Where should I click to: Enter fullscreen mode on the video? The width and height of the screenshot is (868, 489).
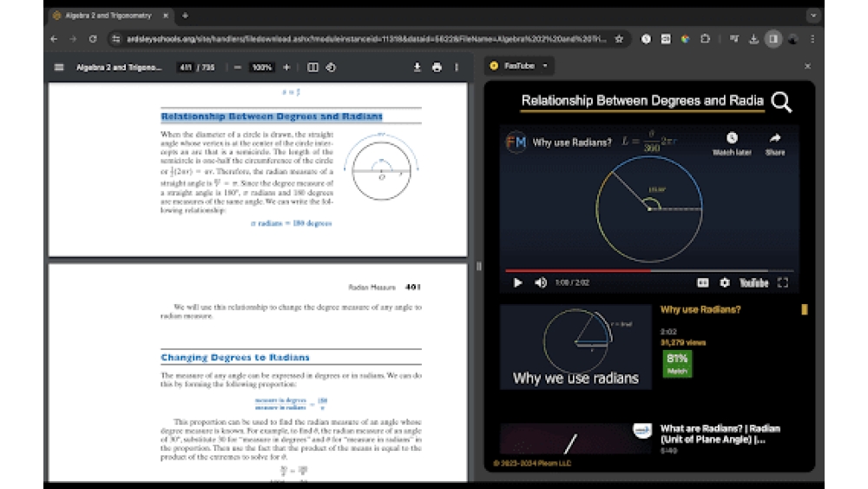pos(782,282)
